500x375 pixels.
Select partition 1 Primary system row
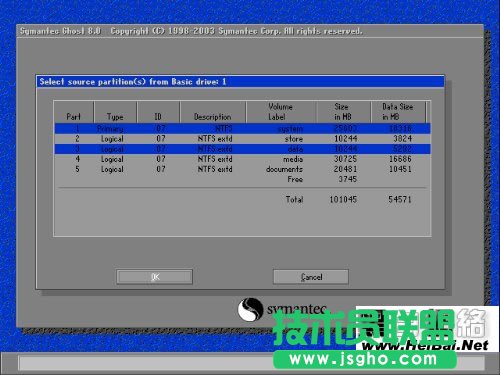point(242,129)
